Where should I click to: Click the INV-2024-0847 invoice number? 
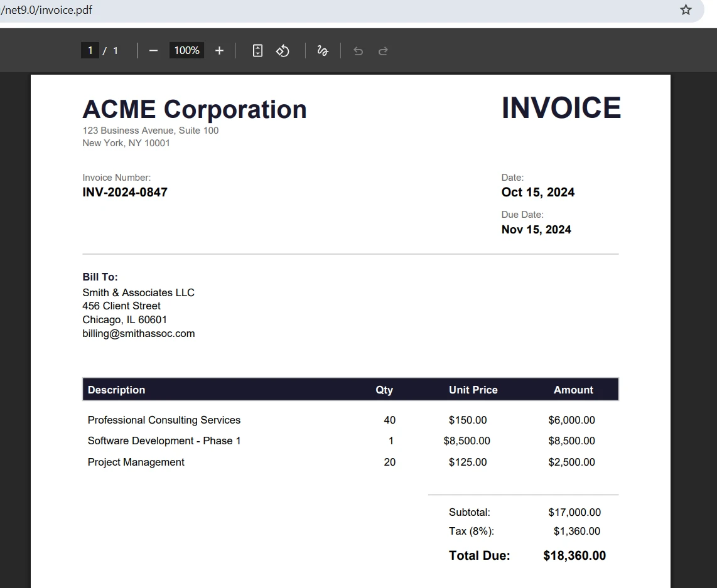tap(125, 192)
